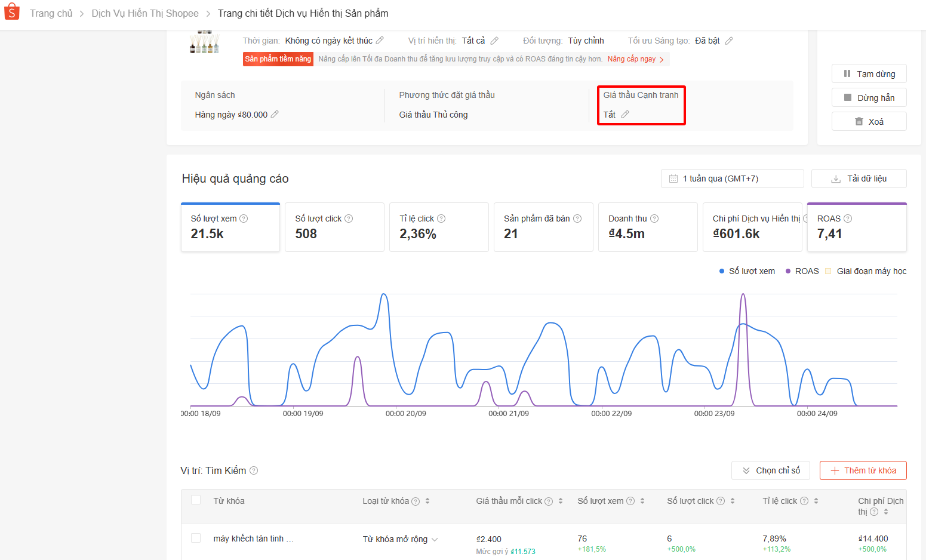Open help tooltip for Số lượt click
926x560 pixels.
coord(349,219)
